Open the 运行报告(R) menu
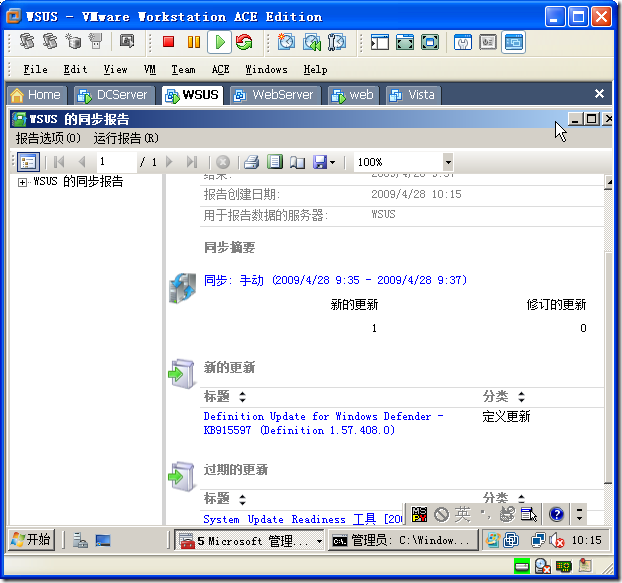 (x=126, y=138)
